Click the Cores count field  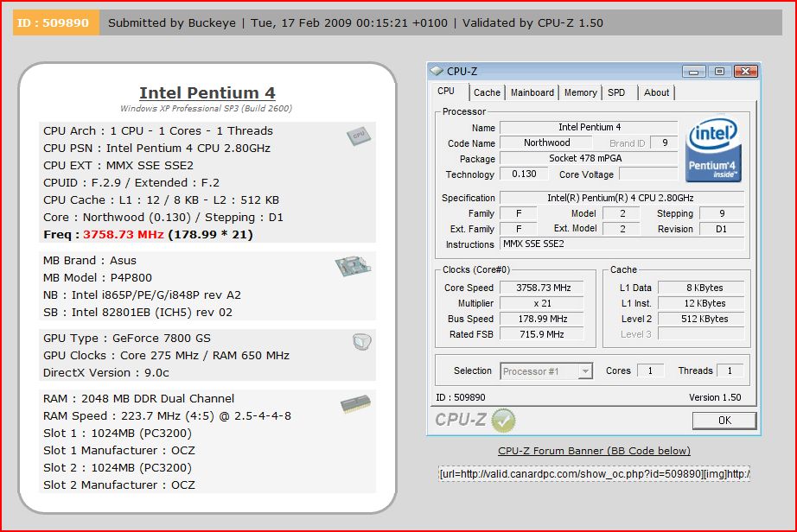(x=650, y=371)
